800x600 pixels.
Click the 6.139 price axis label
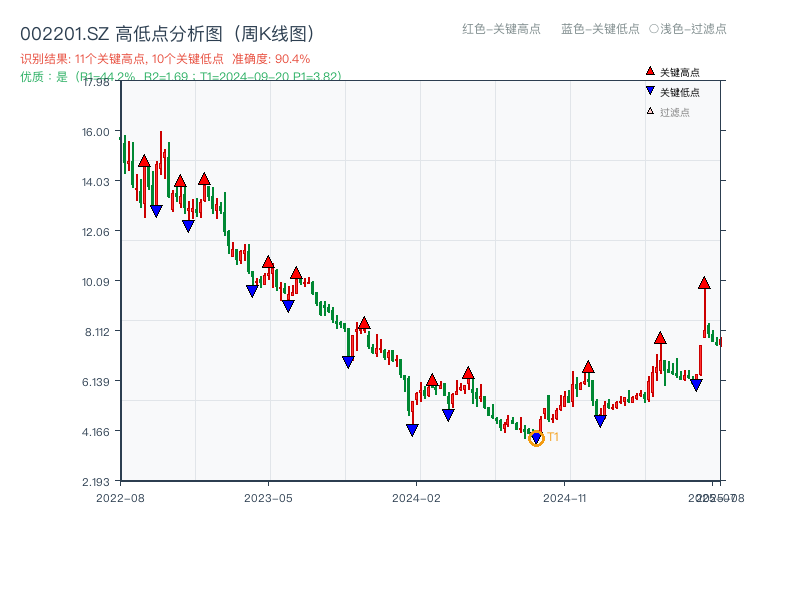click(x=96, y=382)
